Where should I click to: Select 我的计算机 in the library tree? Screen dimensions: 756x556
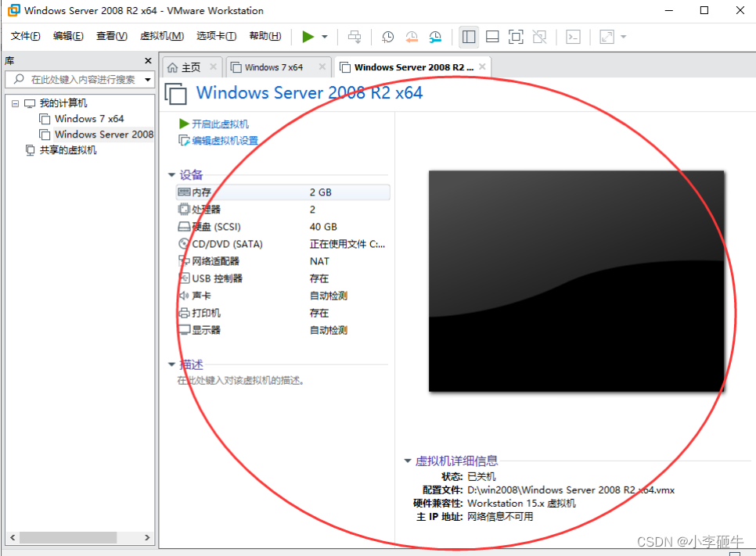coord(63,103)
